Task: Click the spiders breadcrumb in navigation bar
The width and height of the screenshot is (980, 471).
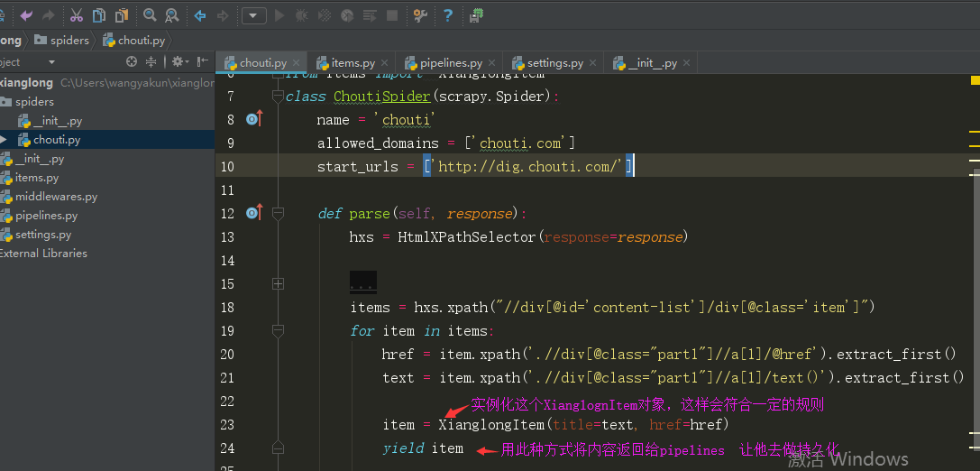Action: click(69, 40)
